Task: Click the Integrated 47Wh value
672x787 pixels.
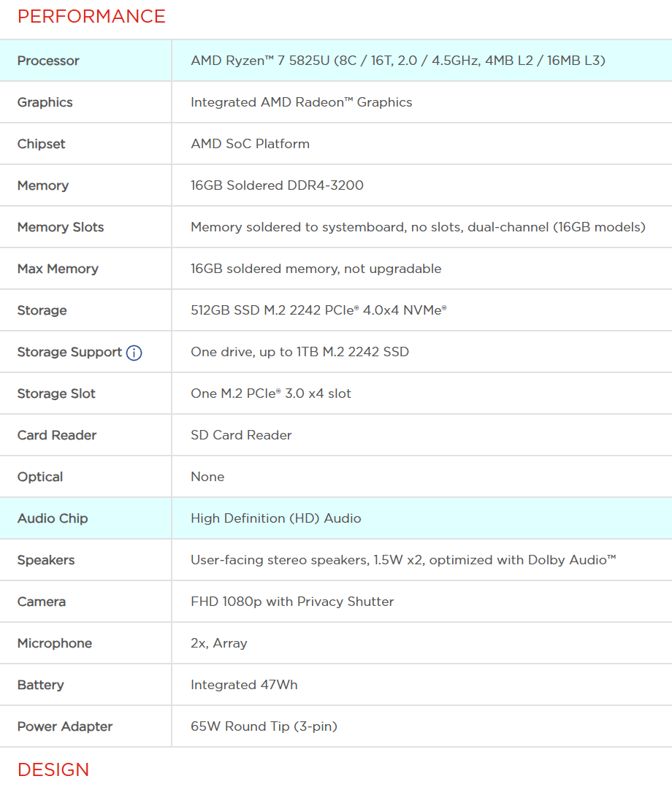Action: (244, 685)
